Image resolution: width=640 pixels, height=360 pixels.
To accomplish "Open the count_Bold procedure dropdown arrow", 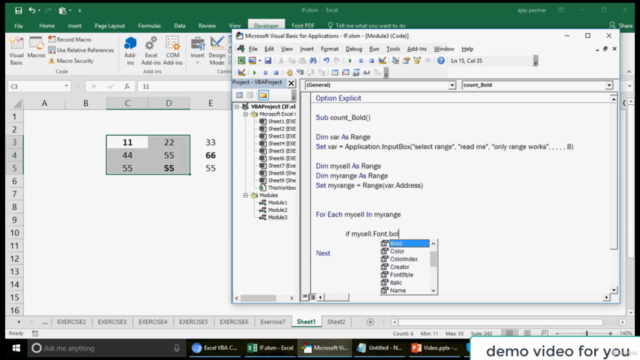I will pyautogui.click(x=609, y=85).
